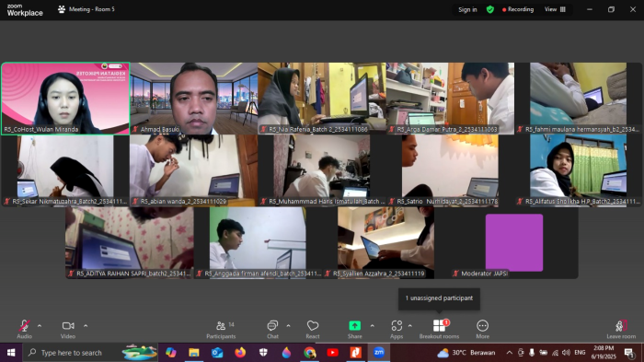Expand share options arrow next to Share
Viewport: 644px width, 362px height.
coord(372,326)
